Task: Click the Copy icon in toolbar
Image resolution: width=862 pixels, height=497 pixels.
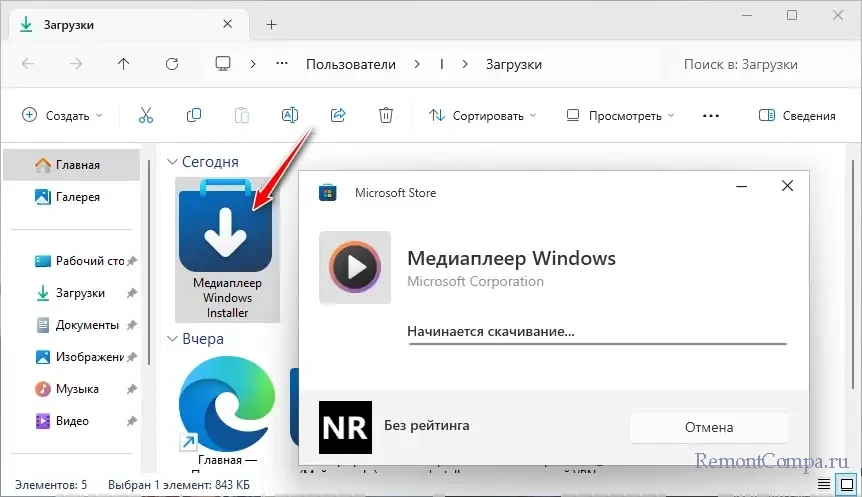Action: (x=194, y=115)
